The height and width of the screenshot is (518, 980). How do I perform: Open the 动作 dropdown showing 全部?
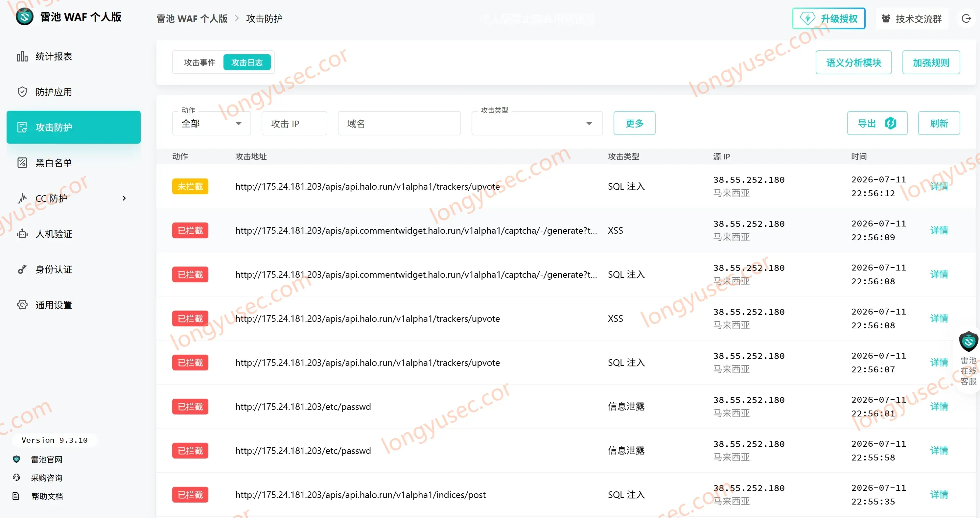[x=212, y=123]
